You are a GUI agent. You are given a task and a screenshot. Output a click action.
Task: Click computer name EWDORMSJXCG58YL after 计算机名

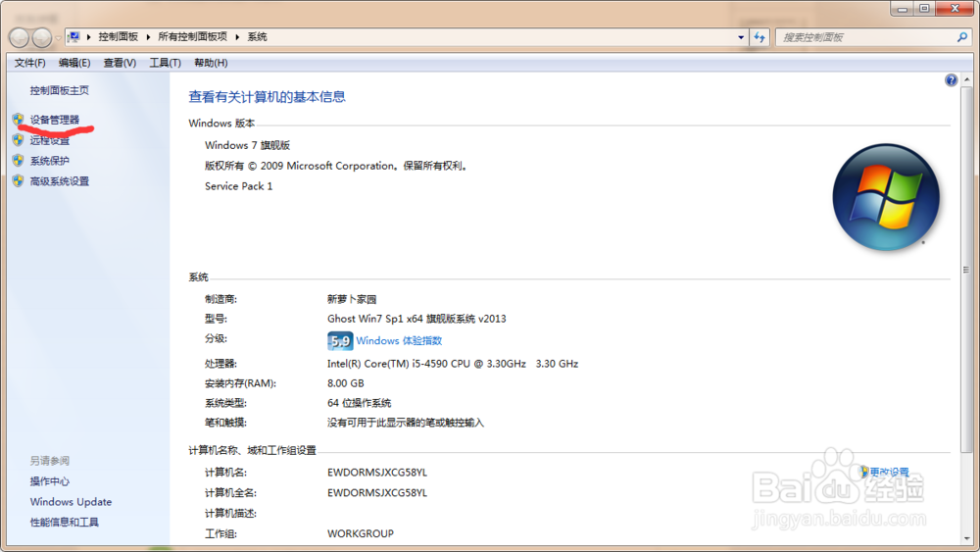[x=377, y=473]
